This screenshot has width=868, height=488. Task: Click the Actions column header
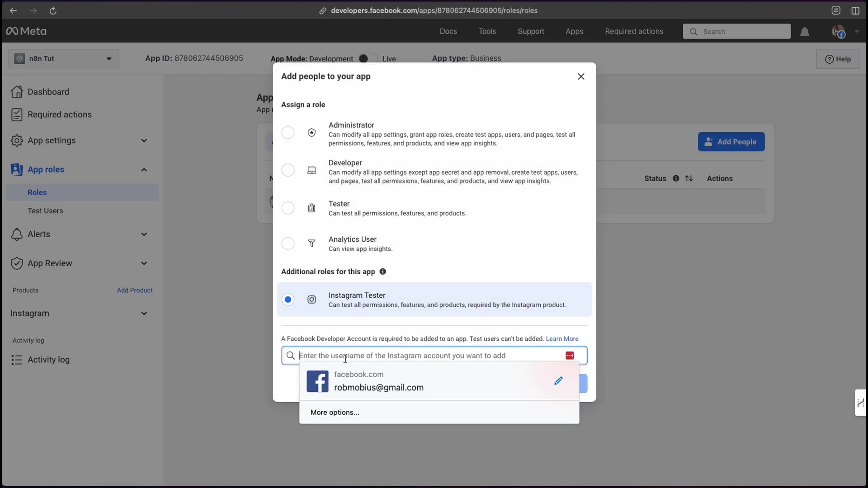(x=720, y=178)
